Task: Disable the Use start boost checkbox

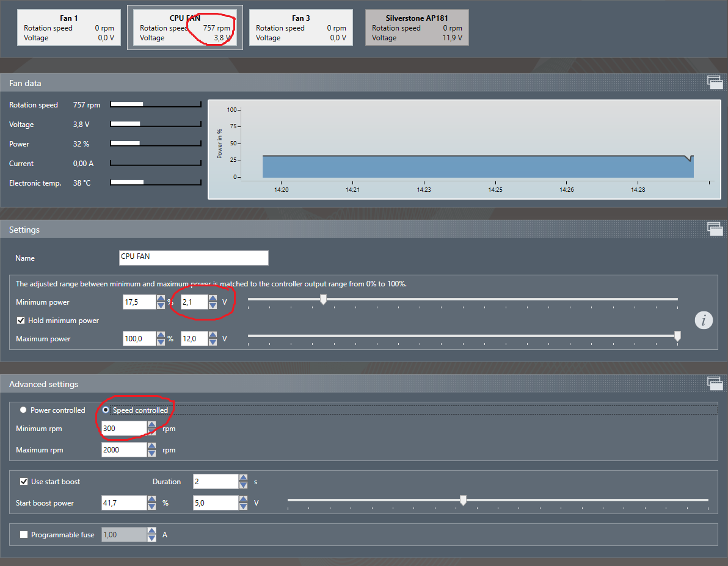Action: 24,482
